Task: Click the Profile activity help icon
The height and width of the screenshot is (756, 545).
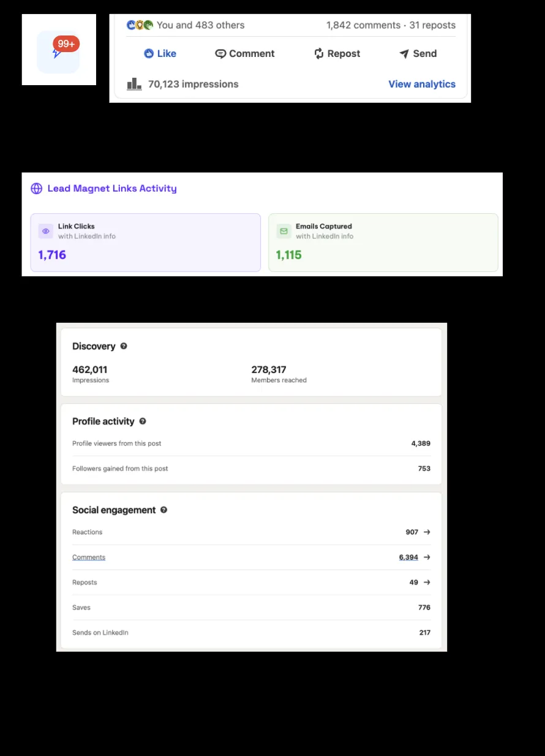Action: pyautogui.click(x=143, y=421)
